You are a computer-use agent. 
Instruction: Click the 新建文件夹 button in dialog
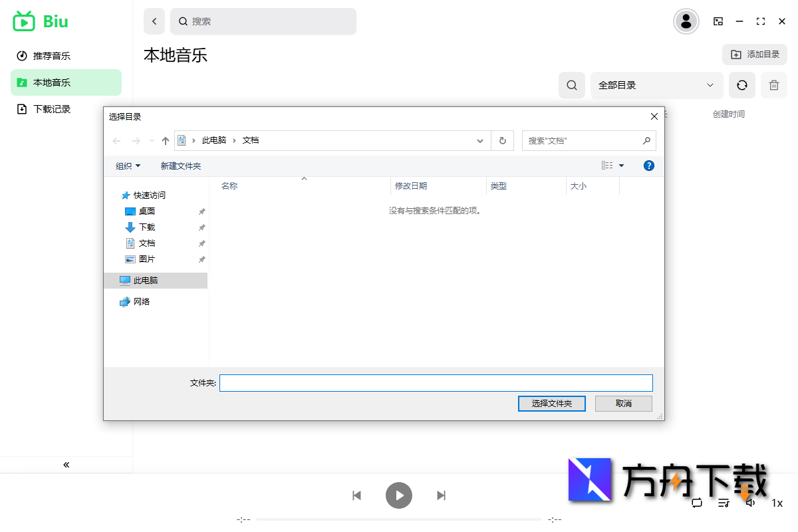point(180,166)
